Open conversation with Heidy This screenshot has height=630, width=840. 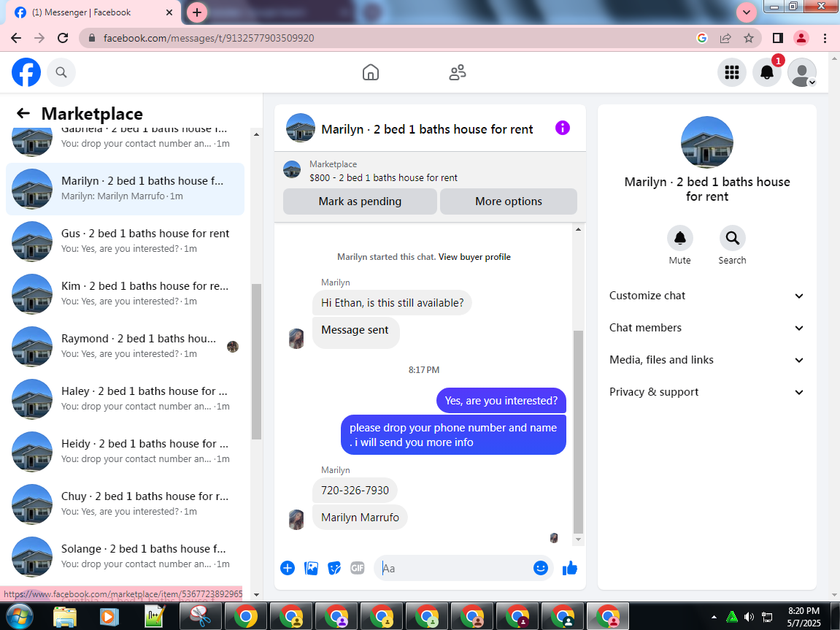point(126,451)
